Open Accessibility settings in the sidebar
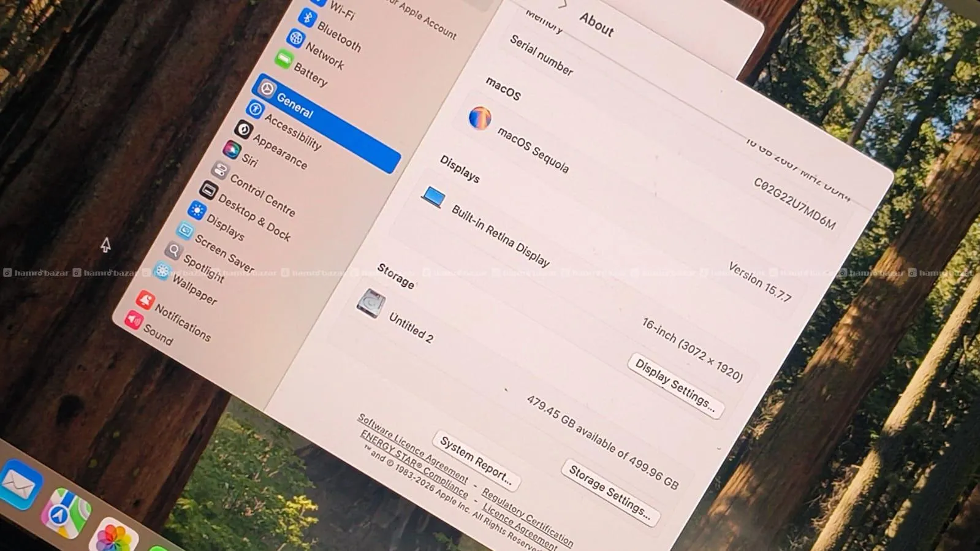Screen dimensions: 980x551 click(x=293, y=132)
